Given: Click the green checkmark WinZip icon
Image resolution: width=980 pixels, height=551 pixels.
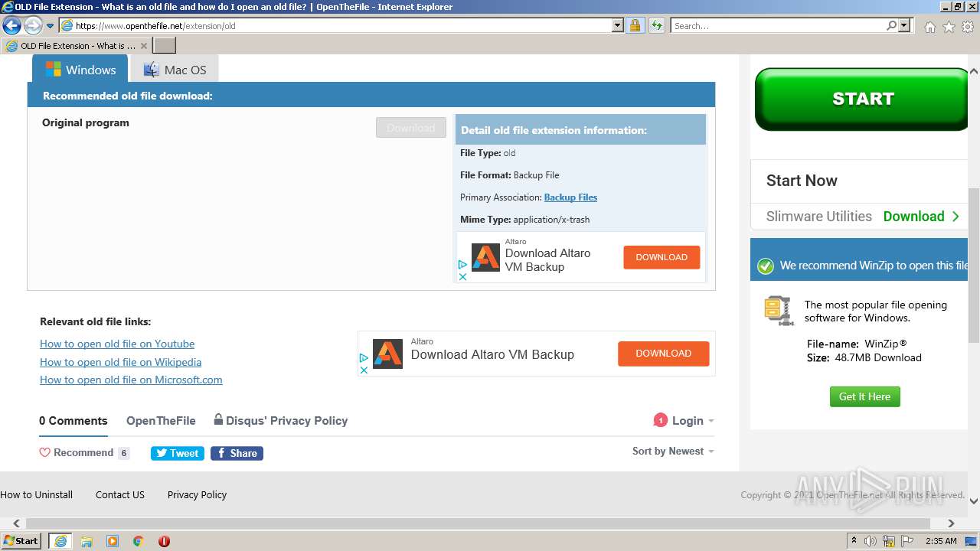Looking at the screenshot, I should [x=765, y=266].
